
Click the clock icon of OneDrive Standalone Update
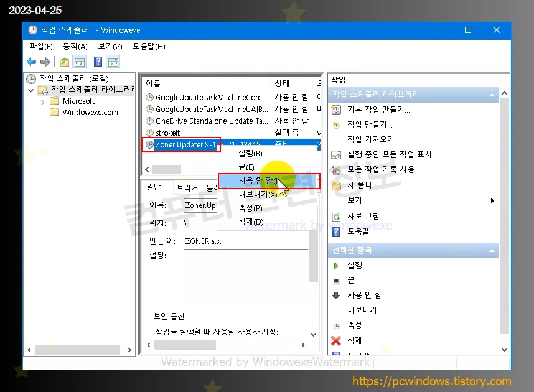tap(149, 121)
